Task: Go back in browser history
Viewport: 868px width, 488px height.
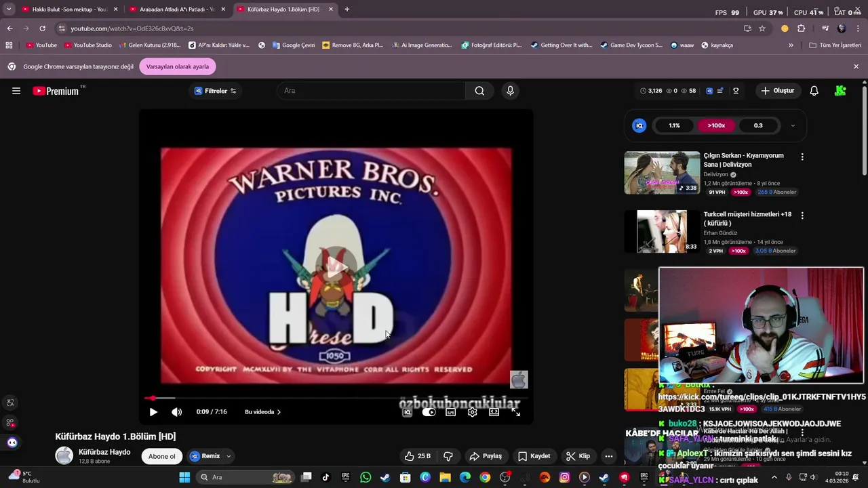Action: [x=9, y=28]
